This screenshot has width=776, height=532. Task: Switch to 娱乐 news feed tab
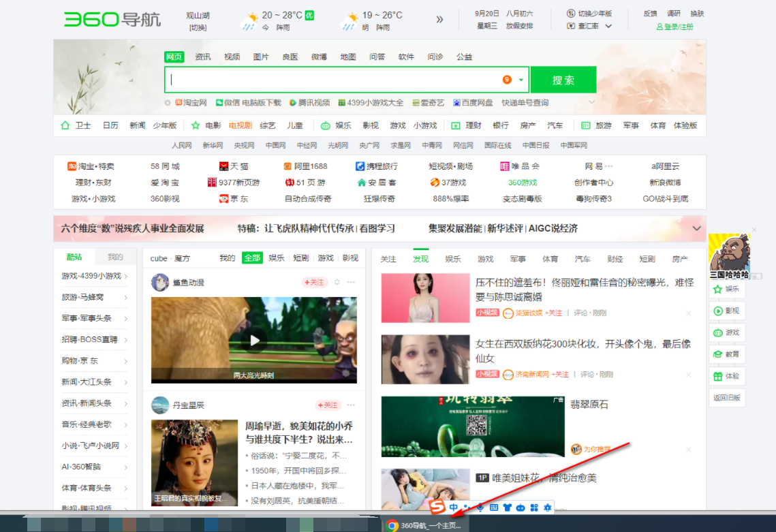pyautogui.click(x=453, y=259)
